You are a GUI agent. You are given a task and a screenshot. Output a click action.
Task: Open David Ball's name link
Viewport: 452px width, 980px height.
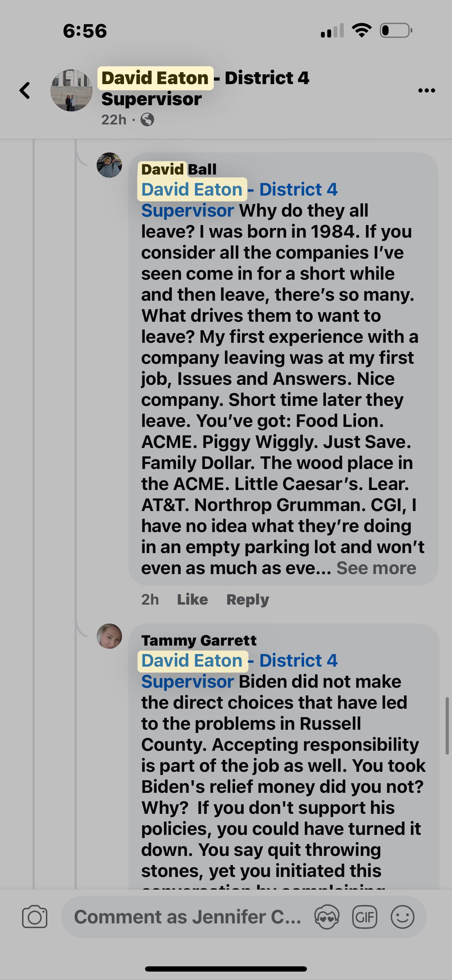pyautogui.click(x=178, y=169)
